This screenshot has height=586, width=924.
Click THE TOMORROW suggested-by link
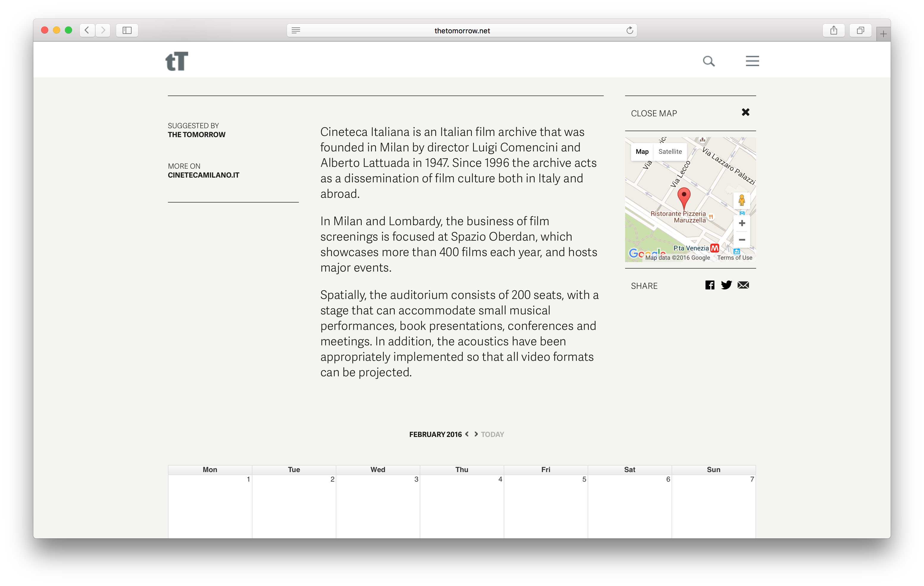coord(196,135)
